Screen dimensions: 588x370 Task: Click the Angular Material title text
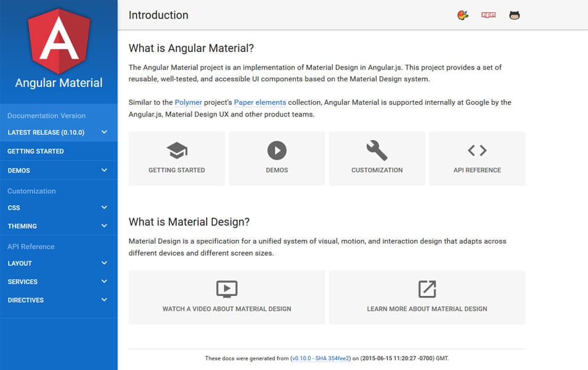(x=59, y=83)
